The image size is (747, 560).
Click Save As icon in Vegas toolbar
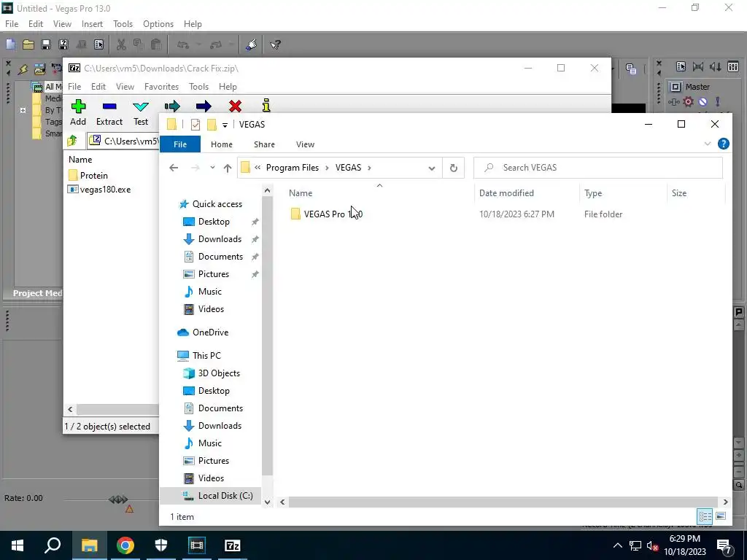[63, 44]
